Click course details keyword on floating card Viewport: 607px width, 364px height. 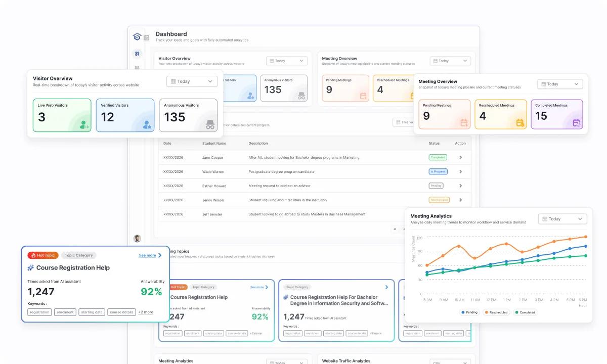coord(122,312)
